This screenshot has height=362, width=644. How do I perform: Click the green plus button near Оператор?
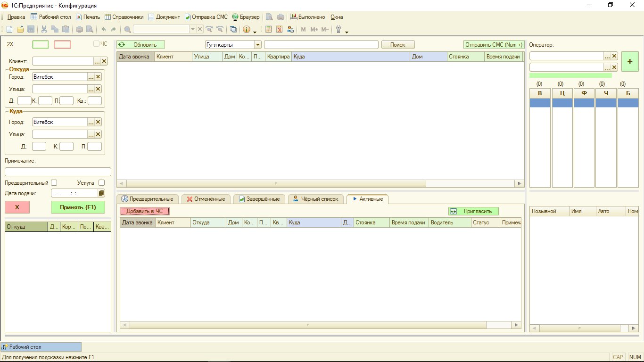pyautogui.click(x=630, y=62)
